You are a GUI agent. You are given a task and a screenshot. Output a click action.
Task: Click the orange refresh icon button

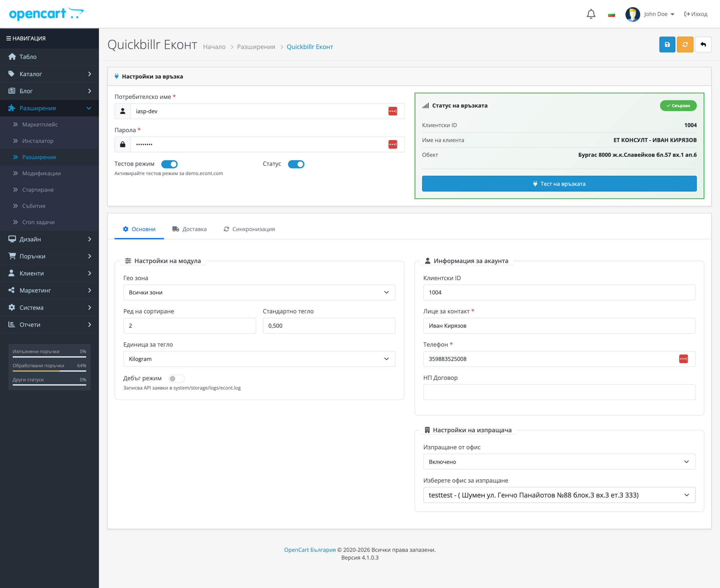685,44
